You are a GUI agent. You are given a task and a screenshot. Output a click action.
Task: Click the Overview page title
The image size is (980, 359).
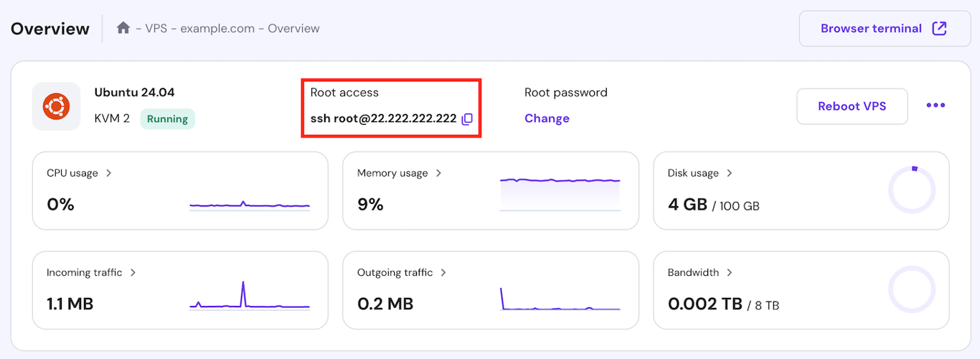50,29
